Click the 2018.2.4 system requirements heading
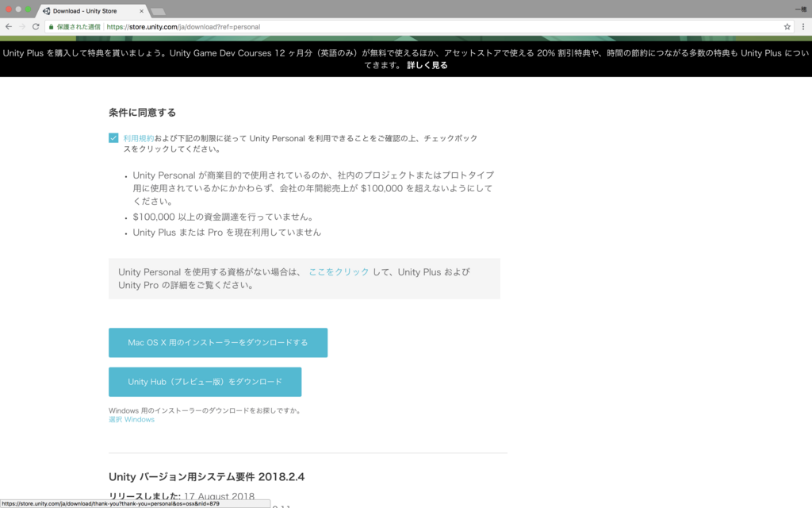 (x=207, y=477)
